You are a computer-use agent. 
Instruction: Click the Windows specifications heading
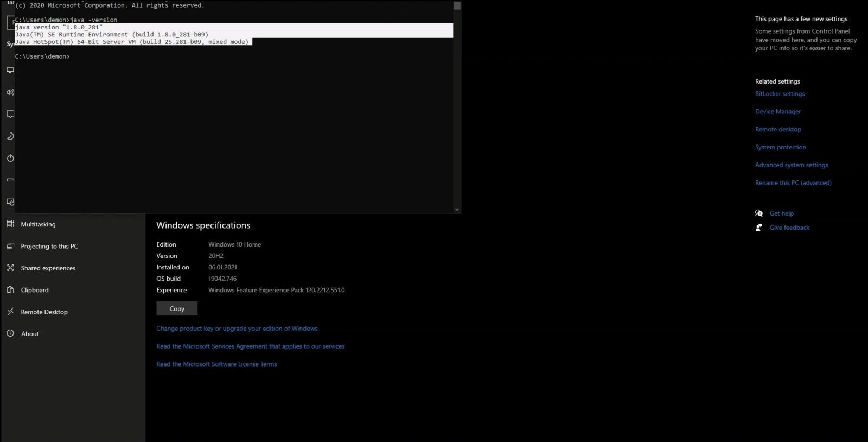[x=203, y=225]
